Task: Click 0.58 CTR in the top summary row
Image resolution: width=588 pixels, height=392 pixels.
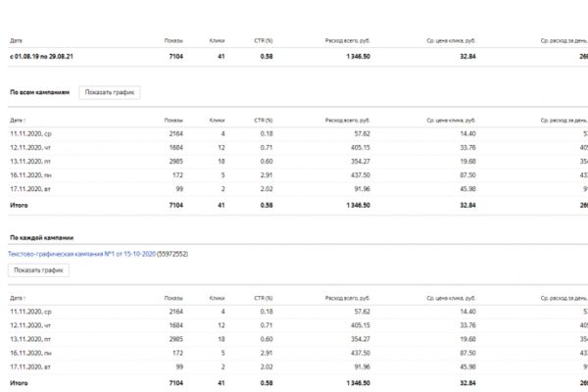Action: click(x=267, y=57)
